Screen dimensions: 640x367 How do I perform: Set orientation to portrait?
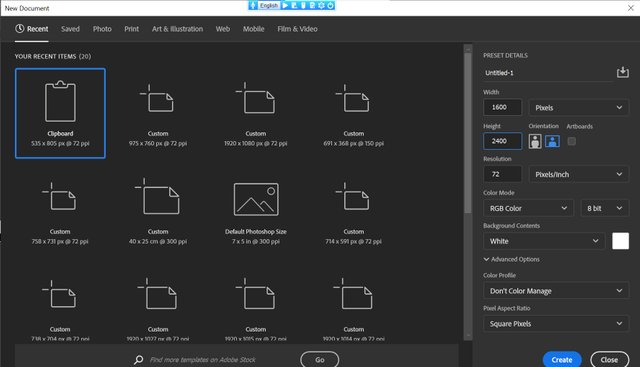[x=535, y=141]
